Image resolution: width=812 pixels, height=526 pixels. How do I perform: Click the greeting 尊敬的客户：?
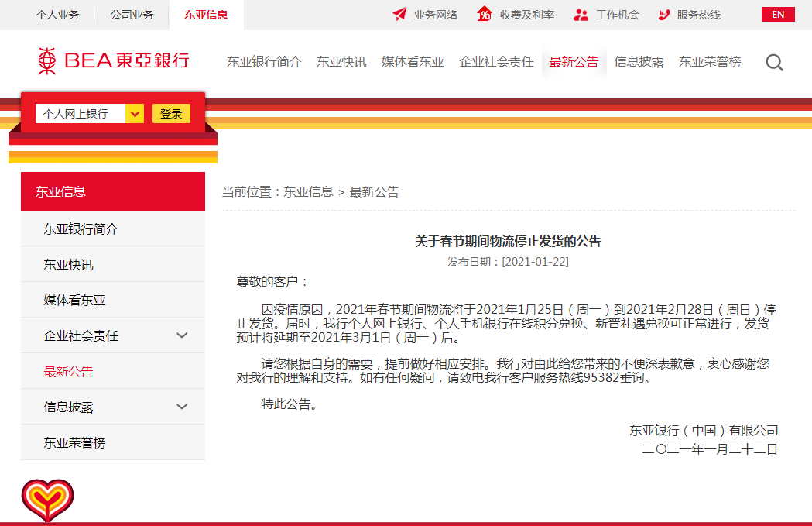pos(273,282)
